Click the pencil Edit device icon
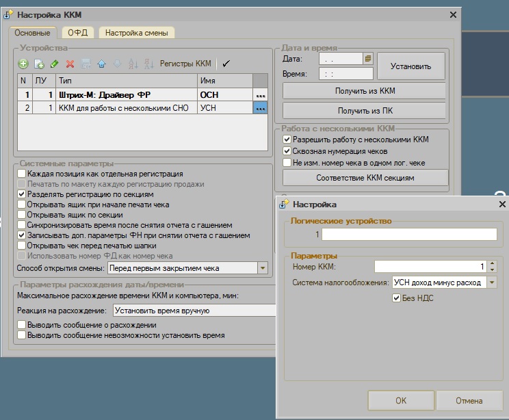The width and height of the screenshot is (509, 420). (55, 64)
